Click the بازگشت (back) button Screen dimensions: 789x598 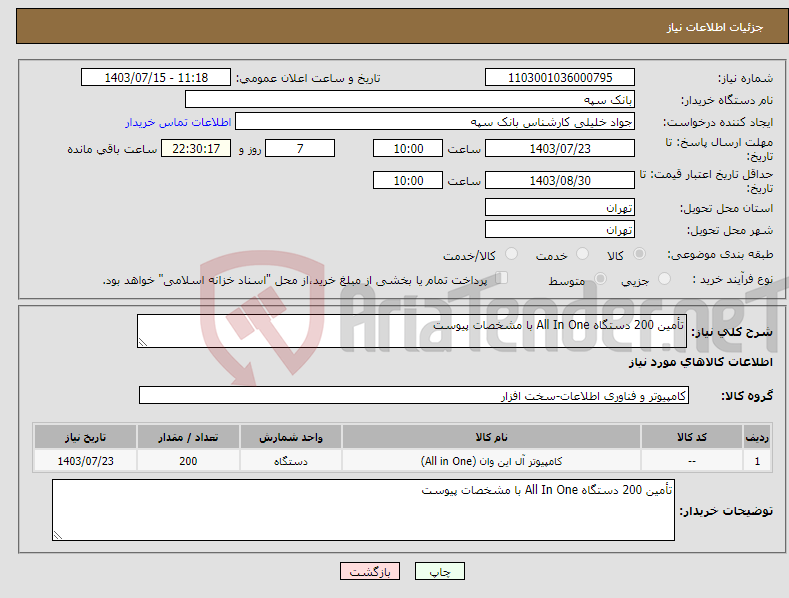click(x=370, y=571)
